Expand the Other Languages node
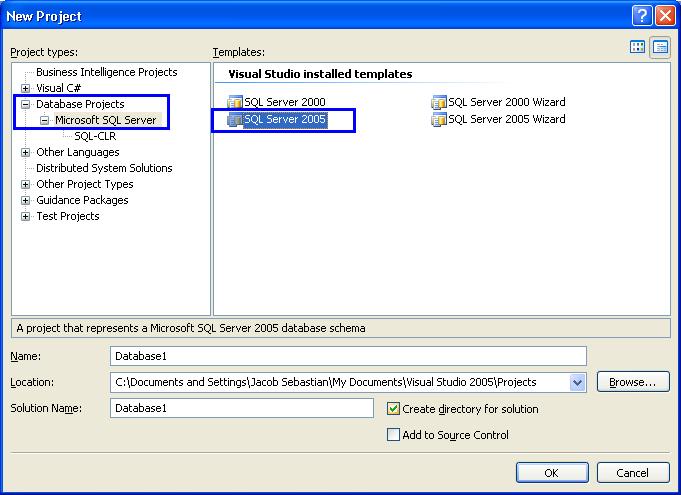Viewport: 681px width, 495px height. point(26,152)
